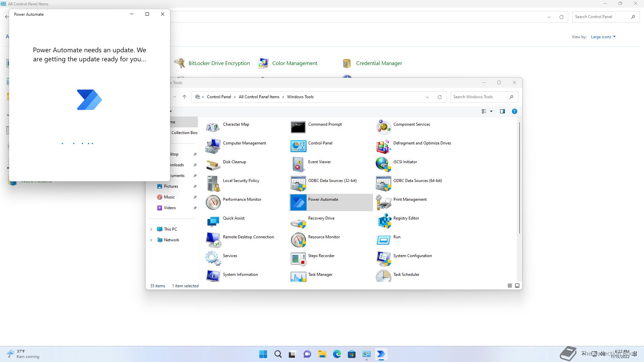Screen dimensions: 644x362
Task: Open Print Management icon
Action: (x=383, y=202)
